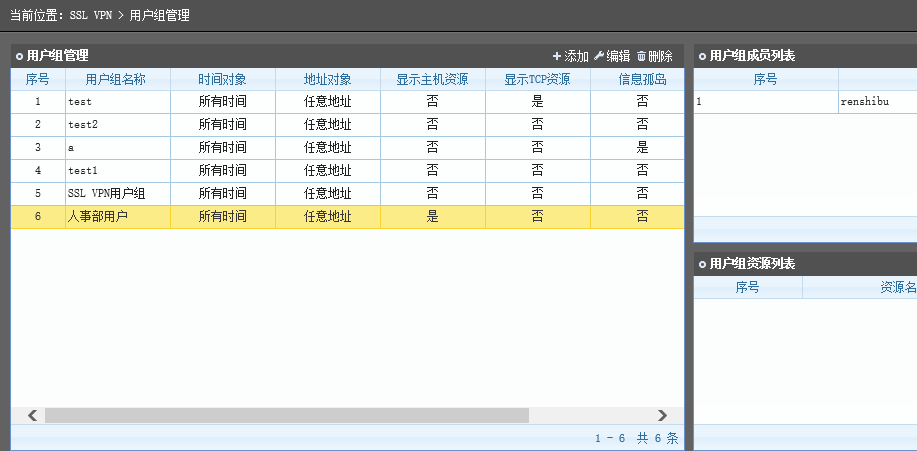This screenshot has width=917, height=451.
Task: Sort by the 显示TCP资源 column header
Action: pyautogui.click(x=537, y=80)
